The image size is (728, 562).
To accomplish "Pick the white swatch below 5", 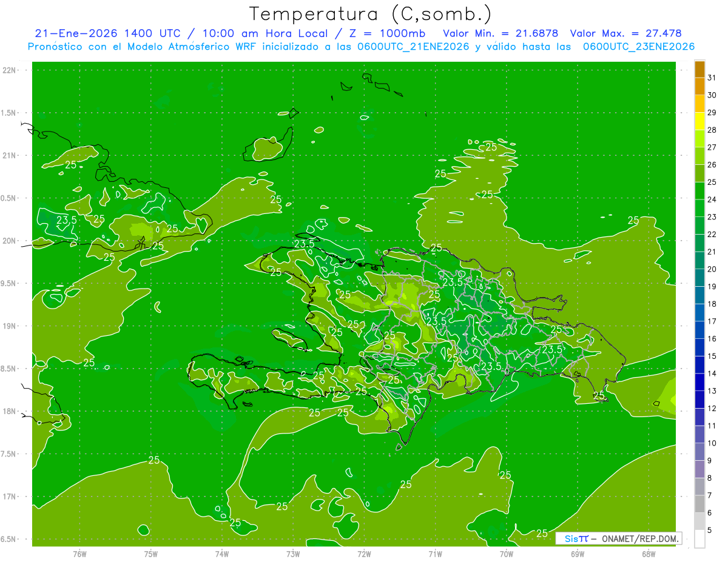I will click(x=699, y=539).
